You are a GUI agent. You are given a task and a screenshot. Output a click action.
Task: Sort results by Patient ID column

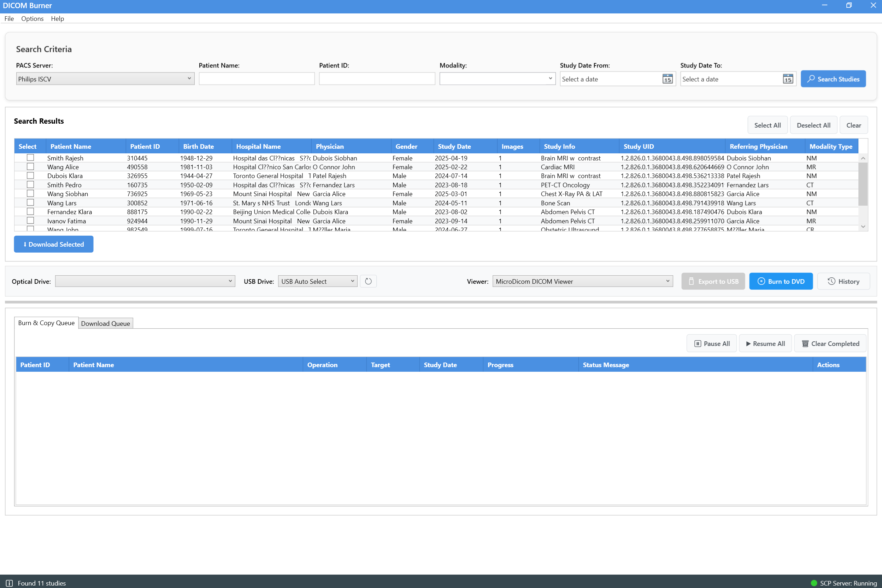(152, 146)
